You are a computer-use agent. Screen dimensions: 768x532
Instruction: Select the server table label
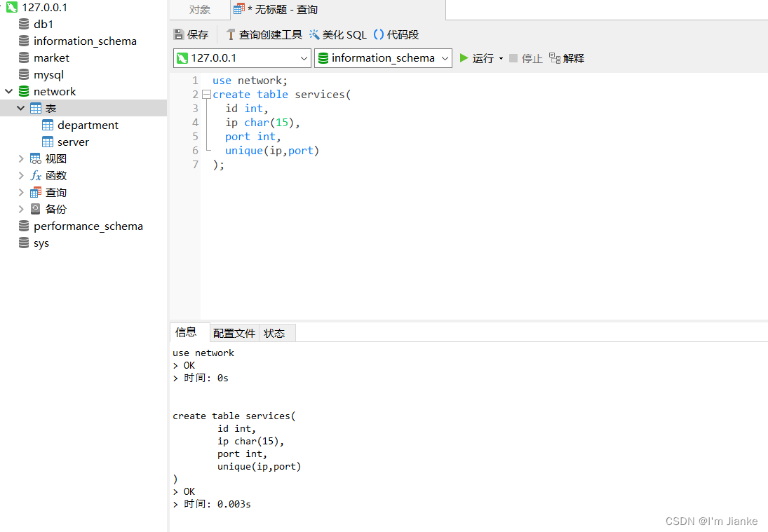73,142
